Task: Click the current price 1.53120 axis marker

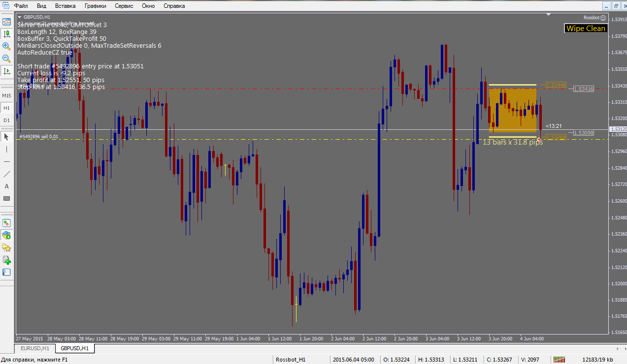Action: (618, 129)
